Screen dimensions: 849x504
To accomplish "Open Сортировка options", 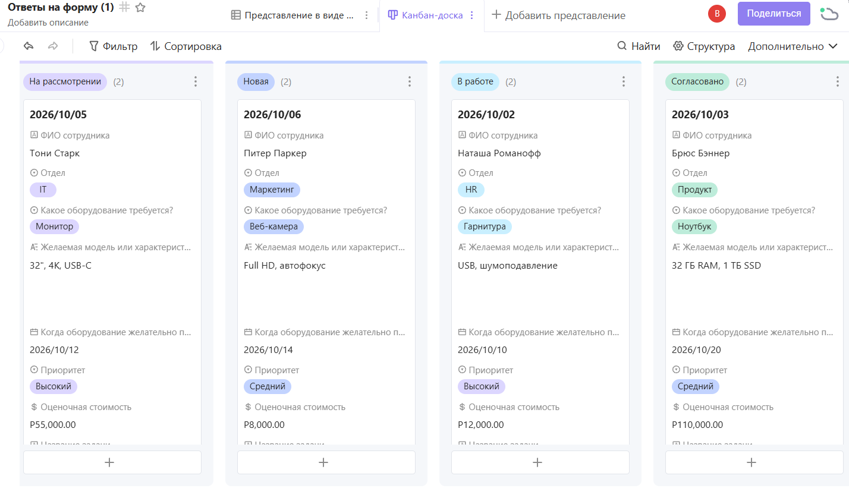I will coord(185,46).
